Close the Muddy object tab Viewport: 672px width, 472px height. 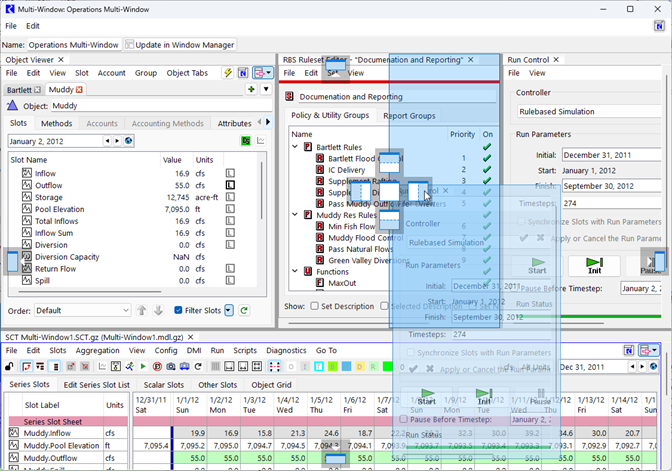coord(80,90)
